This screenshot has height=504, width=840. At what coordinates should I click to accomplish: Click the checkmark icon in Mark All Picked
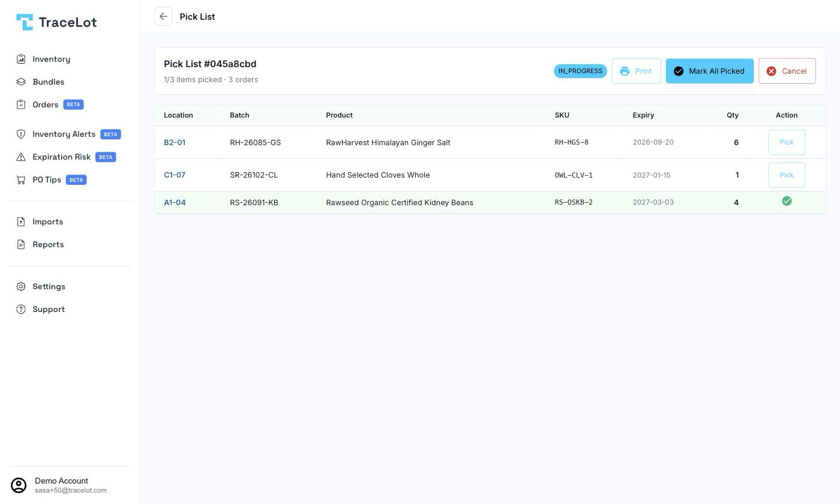click(x=679, y=71)
